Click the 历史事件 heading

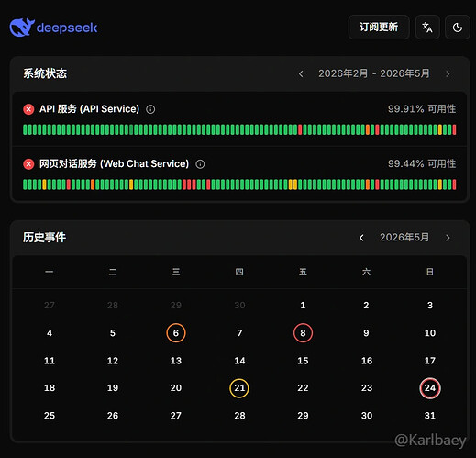tap(44, 238)
